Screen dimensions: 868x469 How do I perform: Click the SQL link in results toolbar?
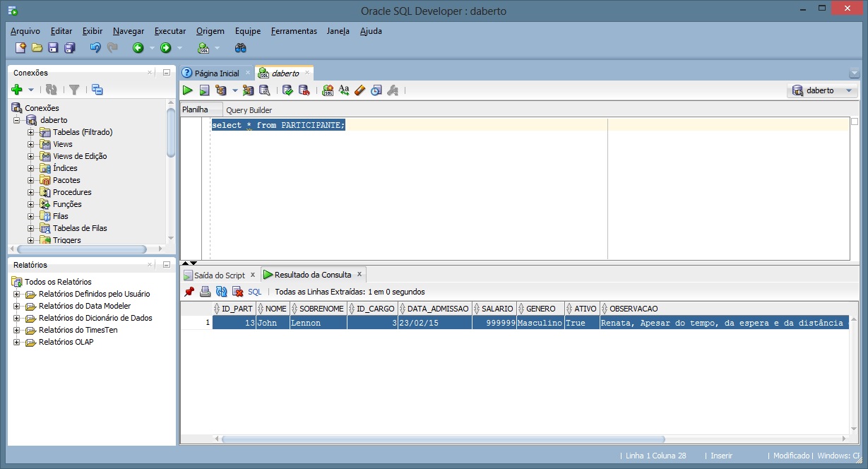click(255, 292)
